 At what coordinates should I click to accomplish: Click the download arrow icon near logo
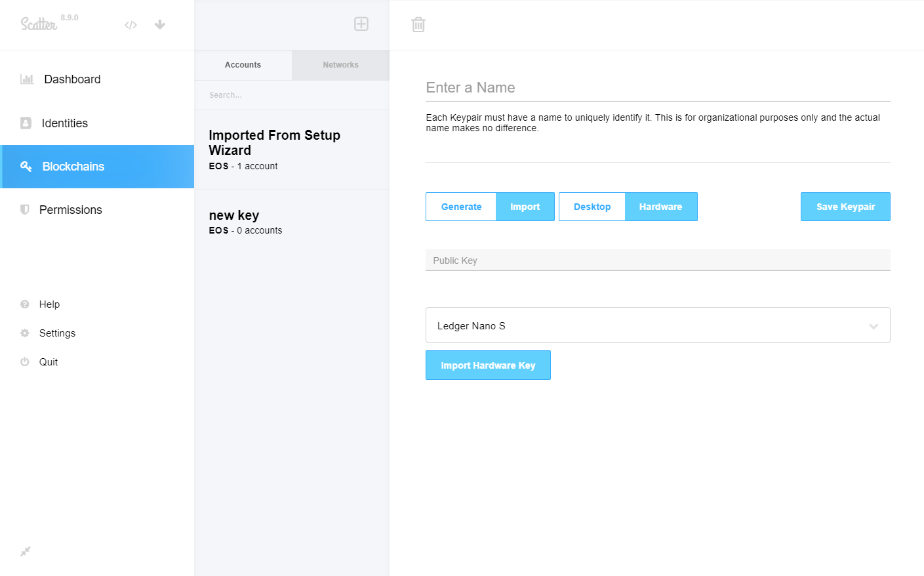coord(160,25)
